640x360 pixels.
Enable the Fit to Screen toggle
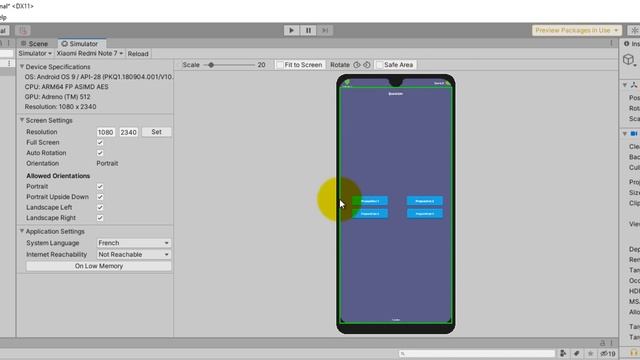pos(300,64)
